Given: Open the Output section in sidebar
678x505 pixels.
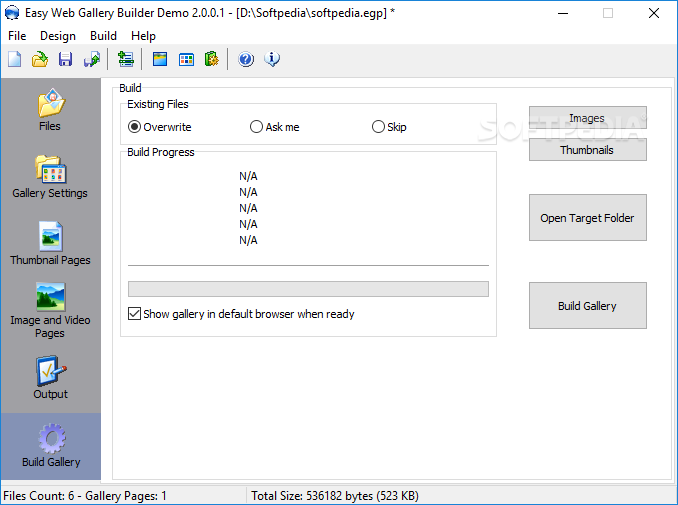Looking at the screenshot, I should [50, 378].
